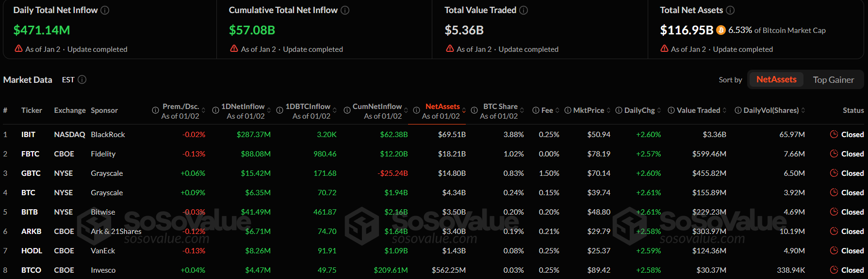The image size is (868, 279).
Task: Open the Daily Total Net Inflow info tooltip
Action: coord(105,10)
